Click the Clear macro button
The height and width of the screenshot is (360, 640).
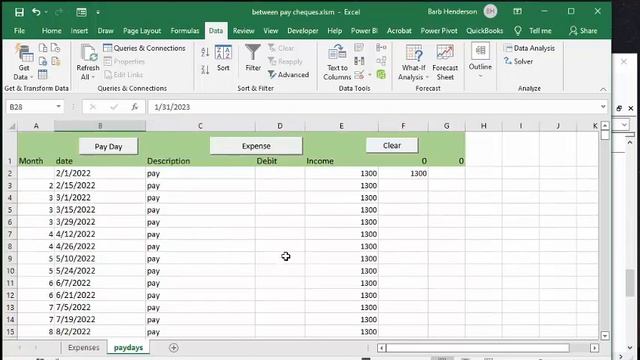392,145
